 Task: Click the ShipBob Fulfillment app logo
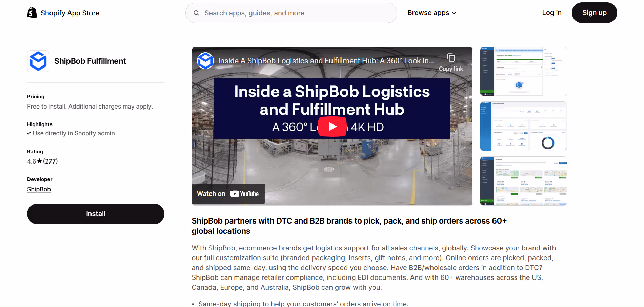click(38, 61)
